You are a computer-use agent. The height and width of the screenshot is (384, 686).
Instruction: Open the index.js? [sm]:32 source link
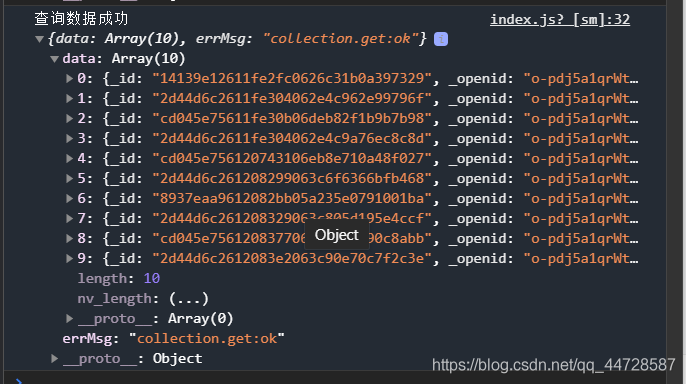coord(560,20)
